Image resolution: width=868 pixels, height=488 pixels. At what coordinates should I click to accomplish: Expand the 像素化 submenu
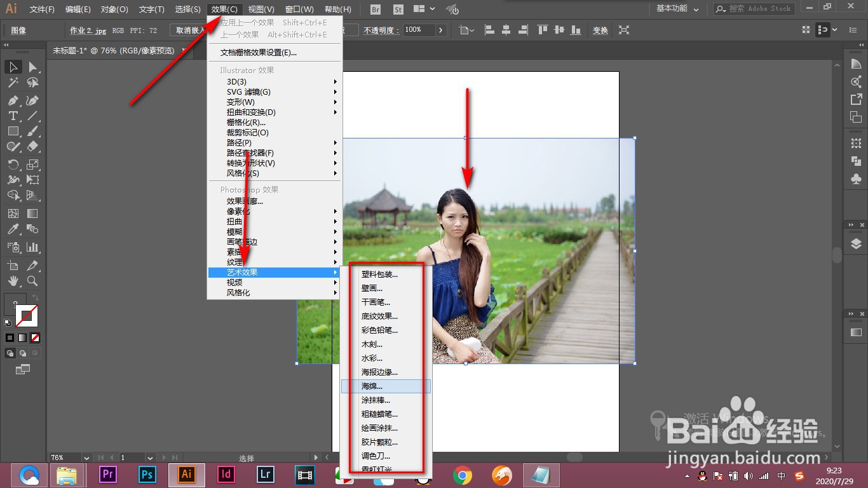275,211
